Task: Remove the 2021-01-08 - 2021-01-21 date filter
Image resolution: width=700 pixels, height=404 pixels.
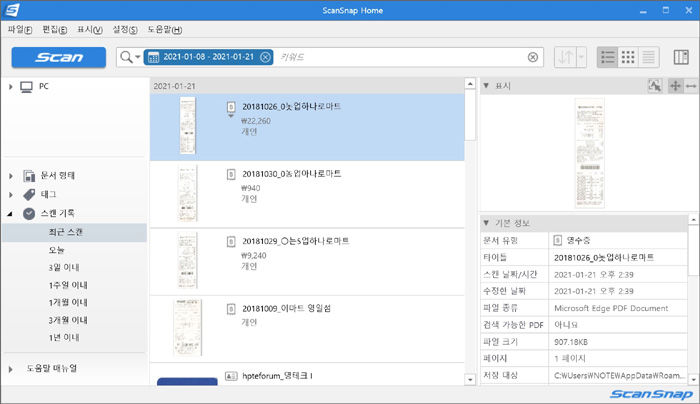Action: (x=265, y=57)
